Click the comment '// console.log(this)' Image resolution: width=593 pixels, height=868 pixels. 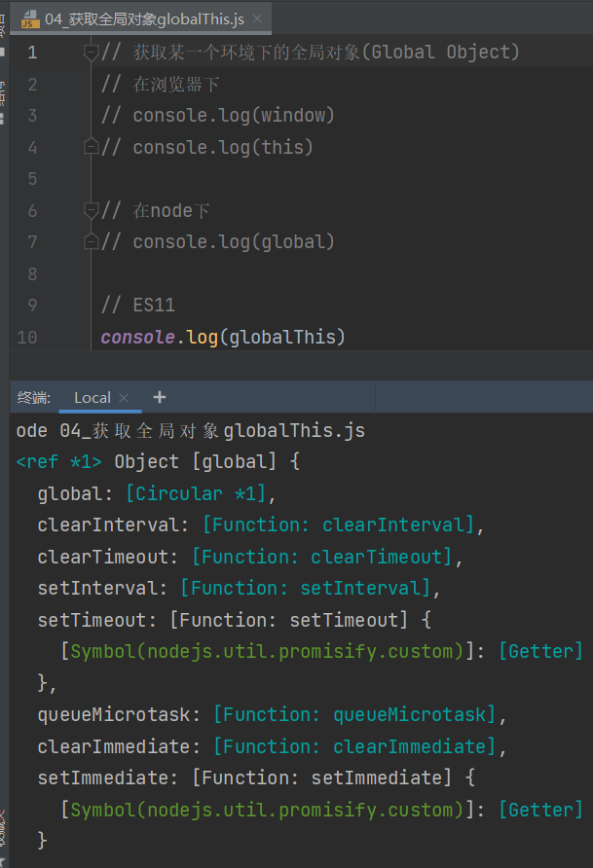point(207,147)
